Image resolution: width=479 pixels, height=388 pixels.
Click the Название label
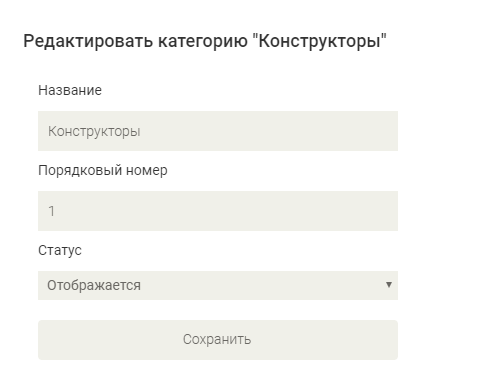point(70,90)
